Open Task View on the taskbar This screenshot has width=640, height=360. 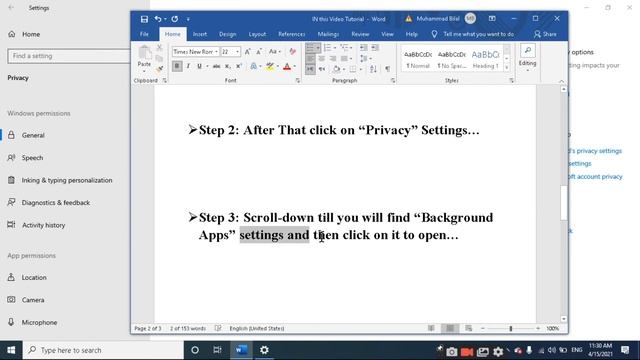(218, 350)
